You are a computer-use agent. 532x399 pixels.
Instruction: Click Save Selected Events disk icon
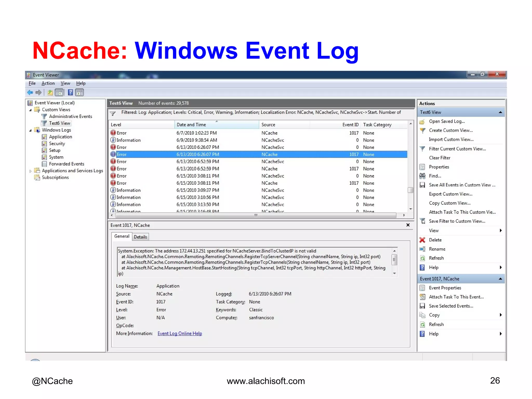point(422,306)
